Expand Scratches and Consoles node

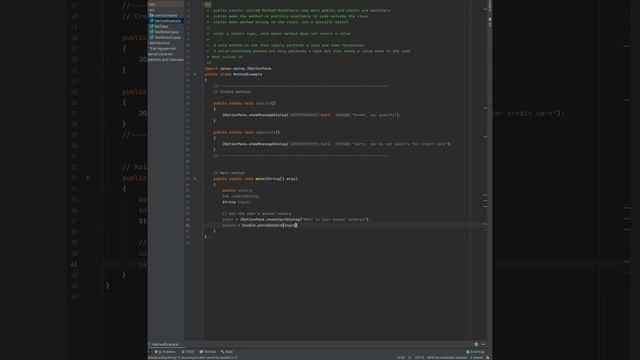[x=166, y=60]
